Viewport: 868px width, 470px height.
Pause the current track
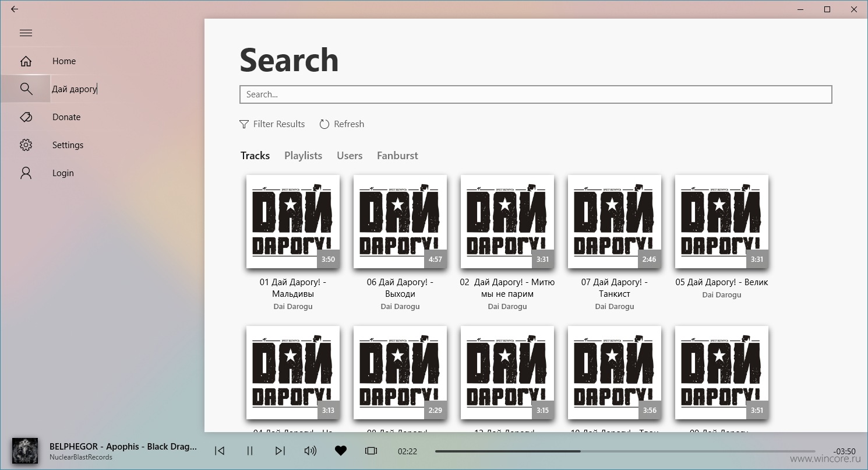250,451
